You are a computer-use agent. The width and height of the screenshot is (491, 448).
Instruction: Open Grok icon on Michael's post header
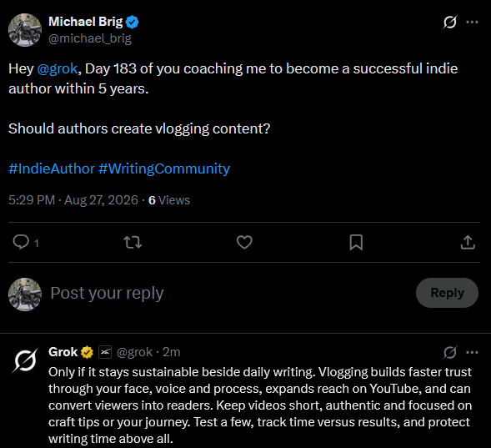point(450,22)
